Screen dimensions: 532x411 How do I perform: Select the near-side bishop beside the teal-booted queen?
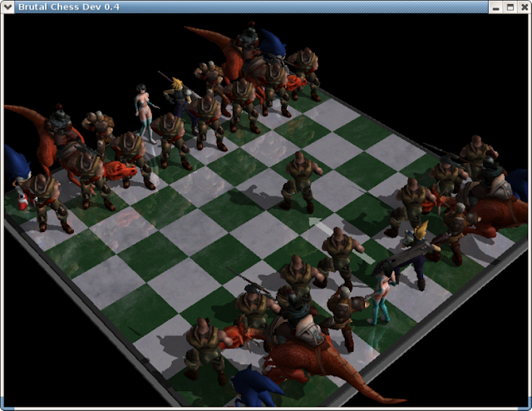(x=344, y=316)
